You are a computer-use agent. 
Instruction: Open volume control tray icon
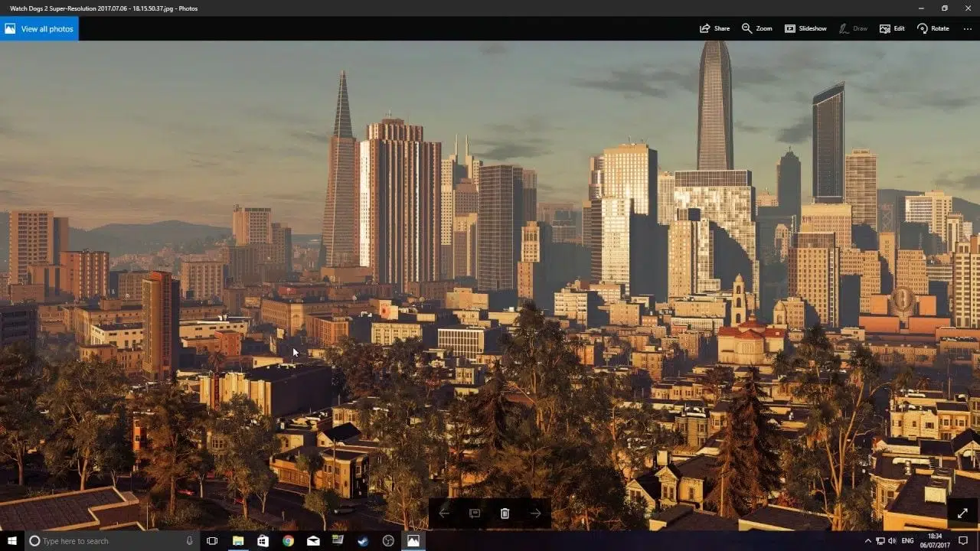click(893, 541)
